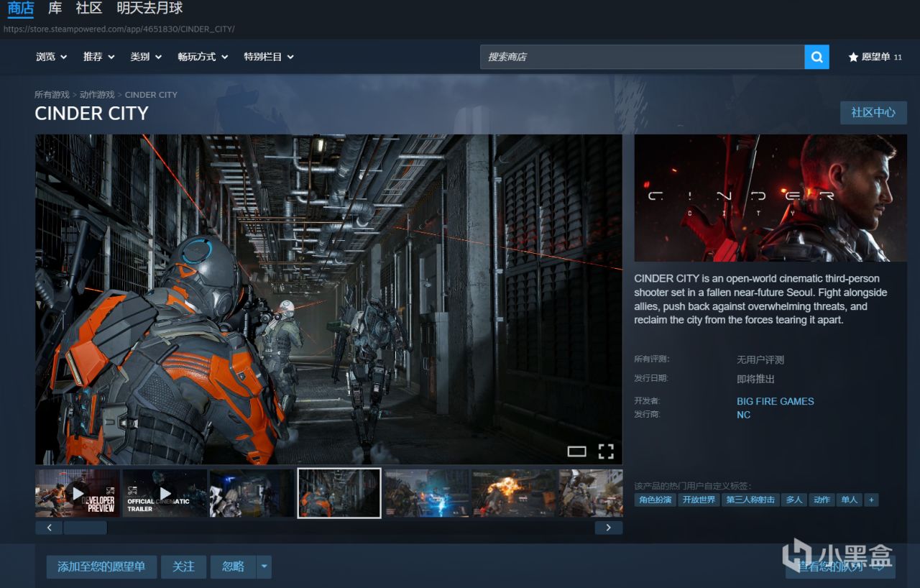Switch the screenshot viewer to theater mode
Viewport: 920px width, 588px height.
coord(576,451)
